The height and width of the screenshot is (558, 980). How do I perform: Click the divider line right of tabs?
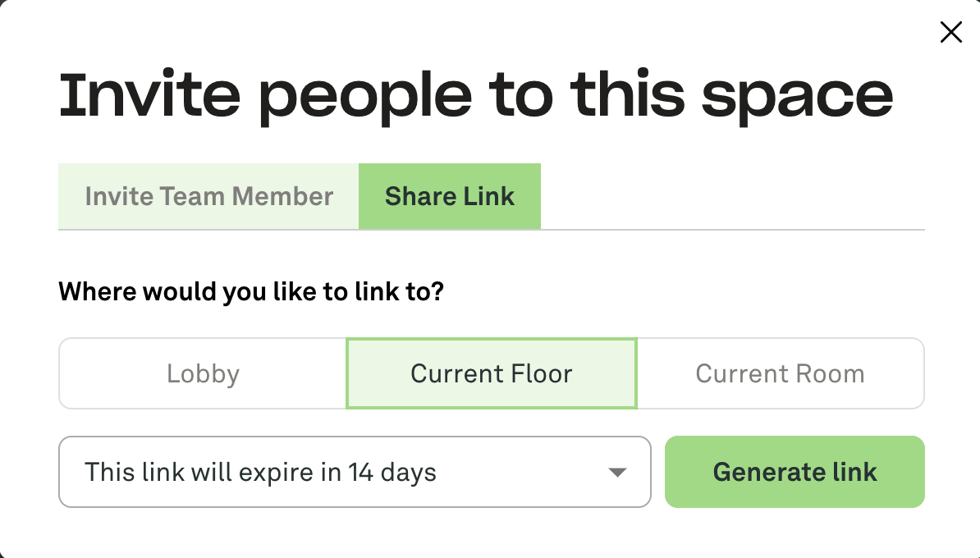point(730,229)
